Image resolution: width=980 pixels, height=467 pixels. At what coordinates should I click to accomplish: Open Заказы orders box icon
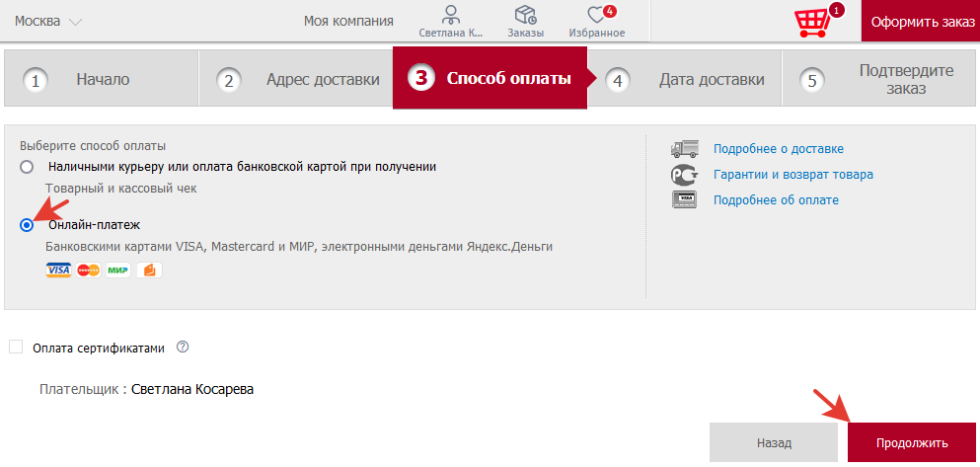(525, 15)
